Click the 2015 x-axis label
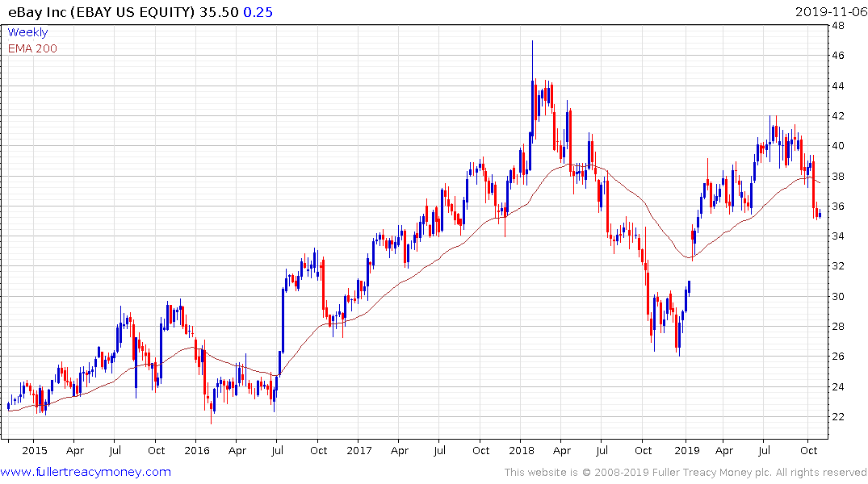The width and height of the screenshot is (868, 484). pos(35,450)
